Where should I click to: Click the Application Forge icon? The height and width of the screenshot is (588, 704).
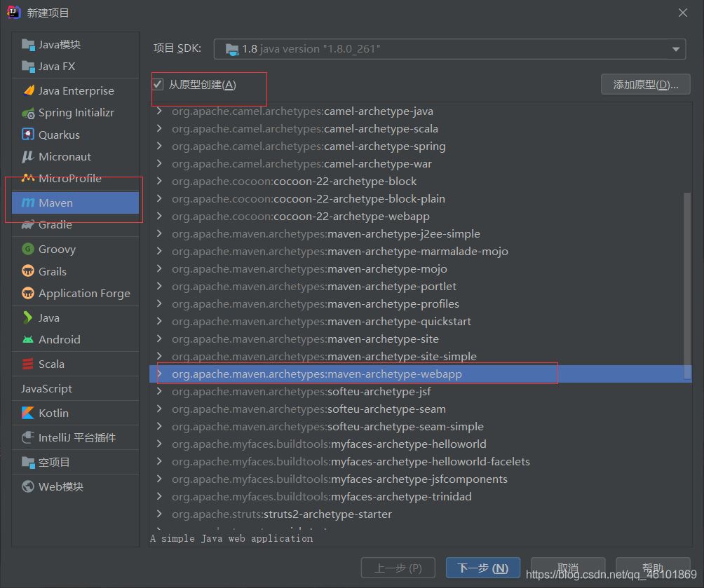28,293
